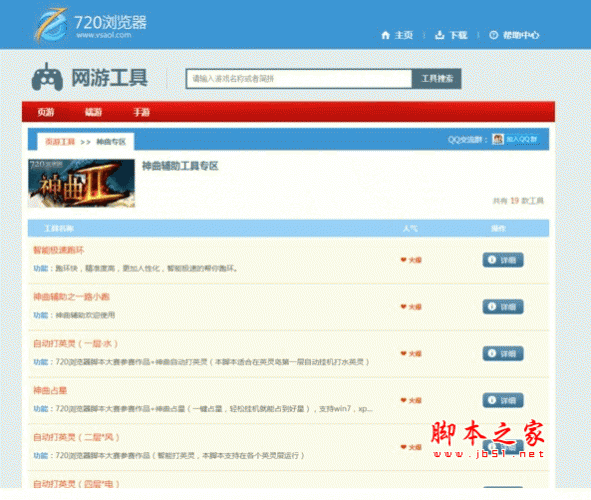Click the 神曲辅助工具专区 heading

(x=180, y=166)
